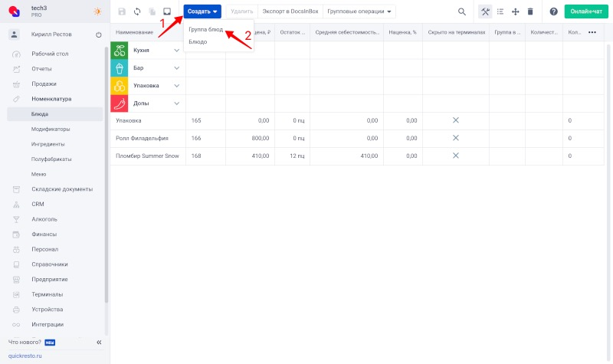Click hidden X mark in Пломбир row
Image resolution: width=613 pixels, height=364 pixels.
456,156
